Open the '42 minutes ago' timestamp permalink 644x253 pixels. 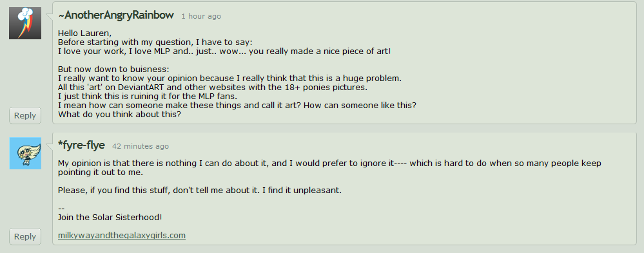click(x=141, y=146)
